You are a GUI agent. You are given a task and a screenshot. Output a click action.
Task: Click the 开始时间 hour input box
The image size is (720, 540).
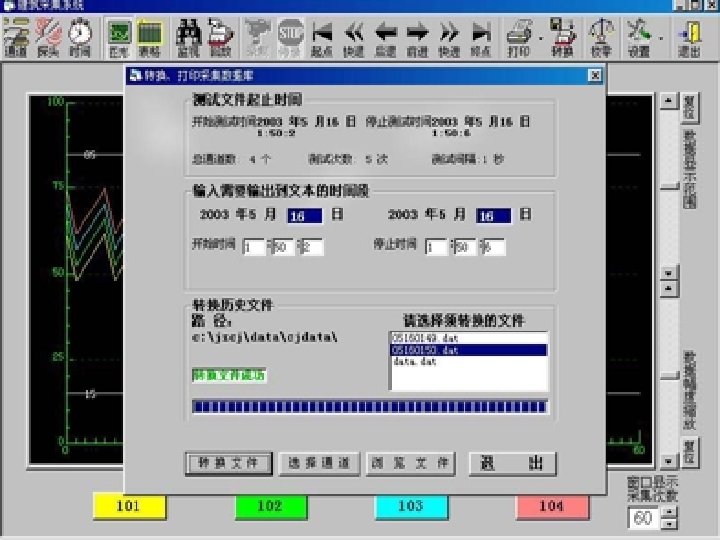254,247
